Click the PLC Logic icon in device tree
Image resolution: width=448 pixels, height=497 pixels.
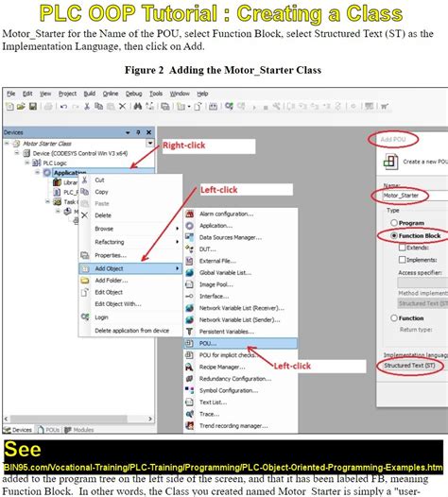(37, 163)
